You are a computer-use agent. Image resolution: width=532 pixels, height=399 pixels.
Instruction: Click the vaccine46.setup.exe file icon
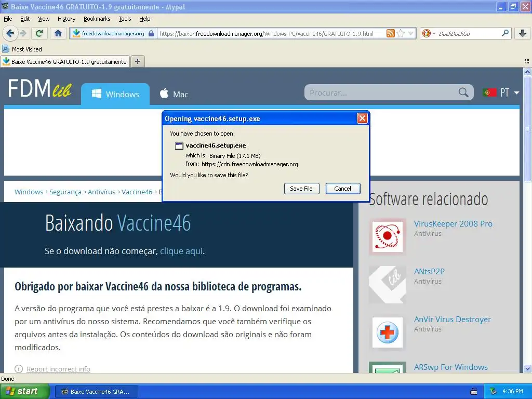click(x=179, y=146)
